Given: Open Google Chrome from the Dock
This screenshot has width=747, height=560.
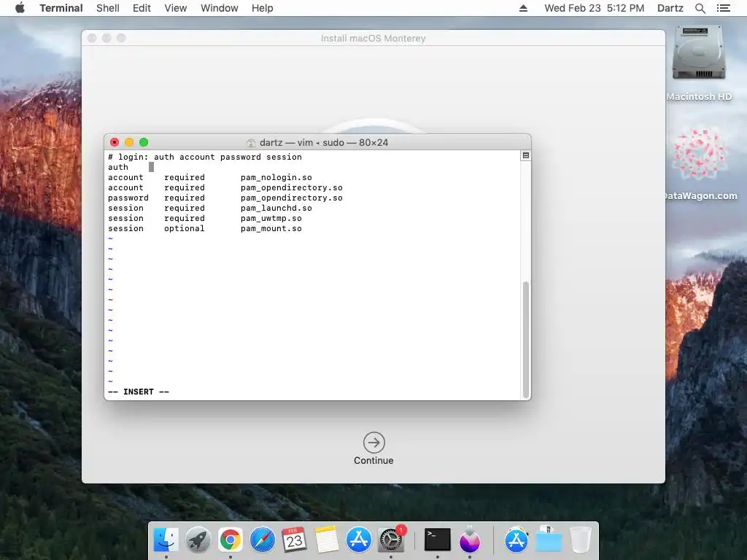Looking at the screenshot, I should click(x=230, y=540).
